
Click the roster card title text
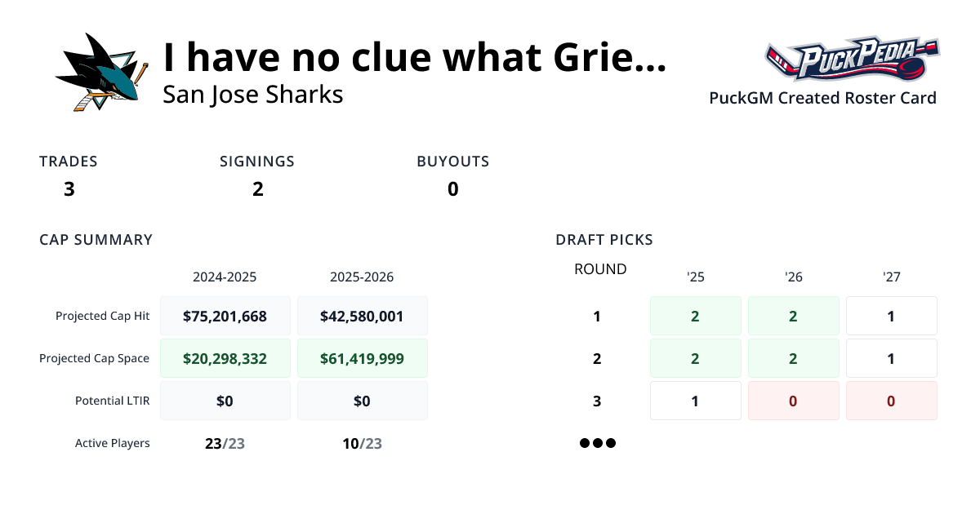[414, 57]
